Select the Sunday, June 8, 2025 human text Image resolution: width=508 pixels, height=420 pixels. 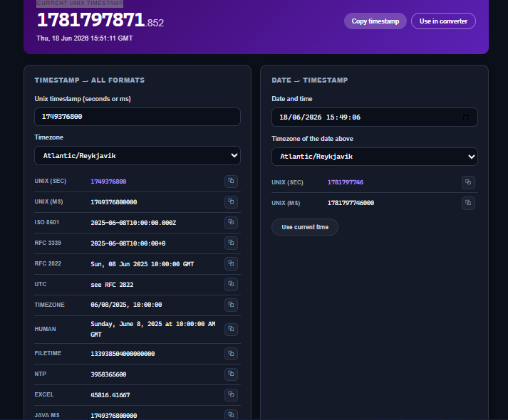tap(153, 329)
